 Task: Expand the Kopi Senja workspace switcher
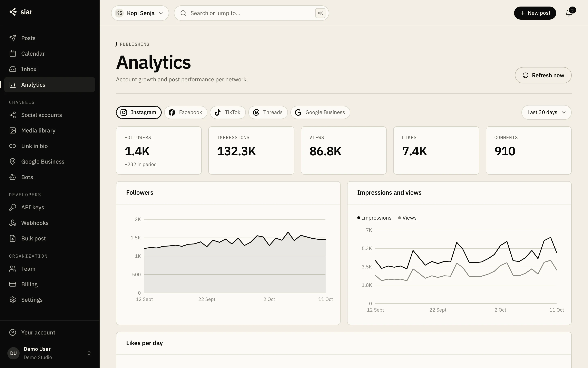click(140, 13)
